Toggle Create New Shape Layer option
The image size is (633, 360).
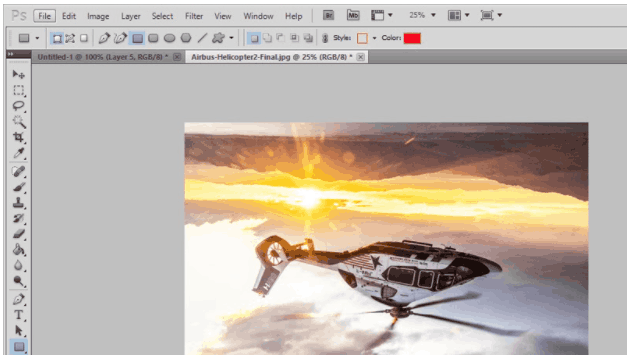pos(254,38)
